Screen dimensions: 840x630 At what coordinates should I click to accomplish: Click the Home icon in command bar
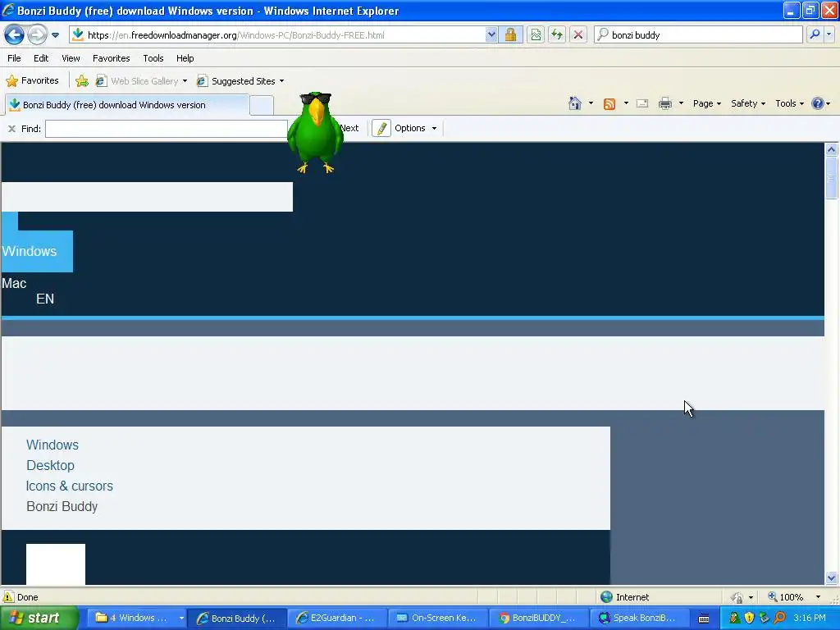575,103
